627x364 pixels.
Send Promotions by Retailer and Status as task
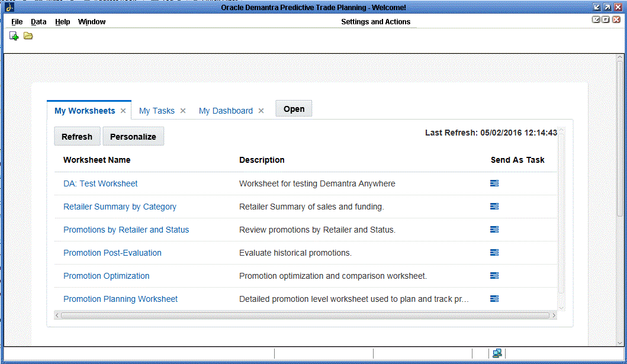(x=494, y=230)
